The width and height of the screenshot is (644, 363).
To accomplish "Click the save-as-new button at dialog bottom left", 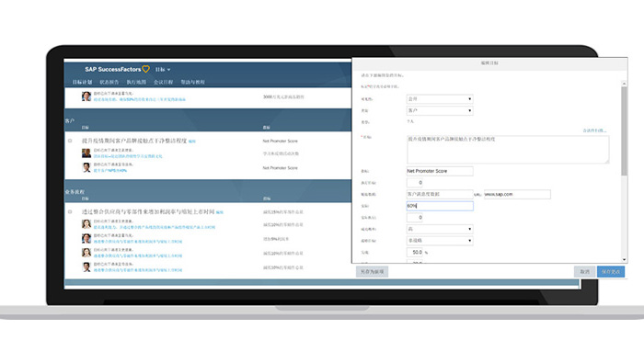I will point(372,271).
